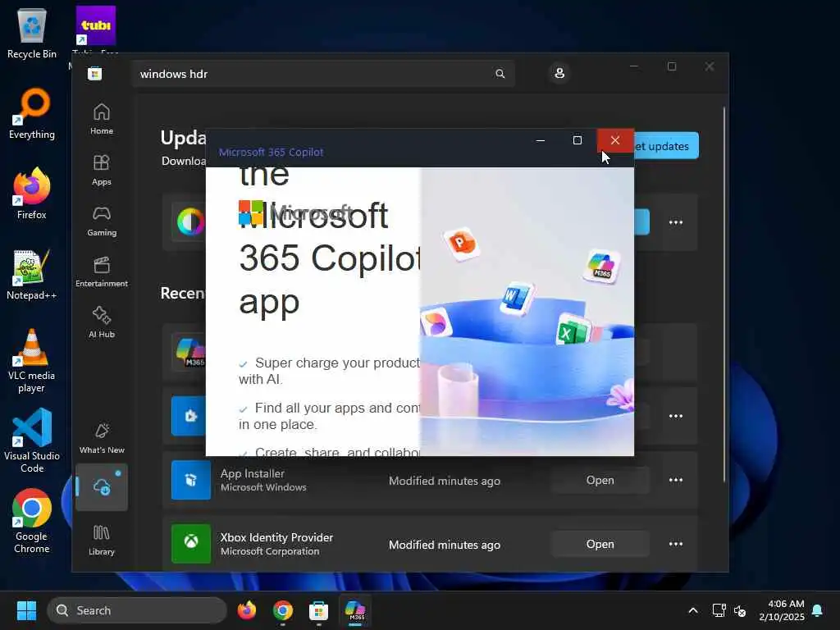The height and width of the screenshot is (630, 840).
Task: Click the M365 app icon in Store list
Action: click(x=190, y=352)
